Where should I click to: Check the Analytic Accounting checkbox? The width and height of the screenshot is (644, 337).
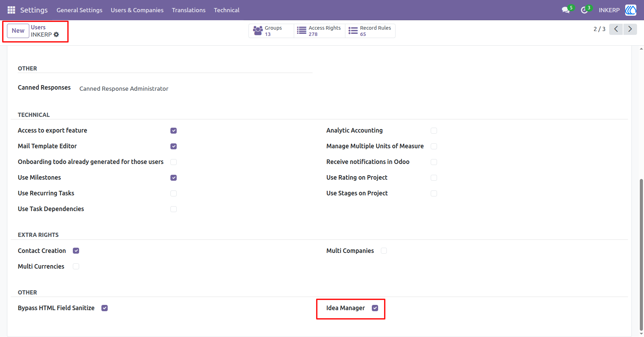434,130
